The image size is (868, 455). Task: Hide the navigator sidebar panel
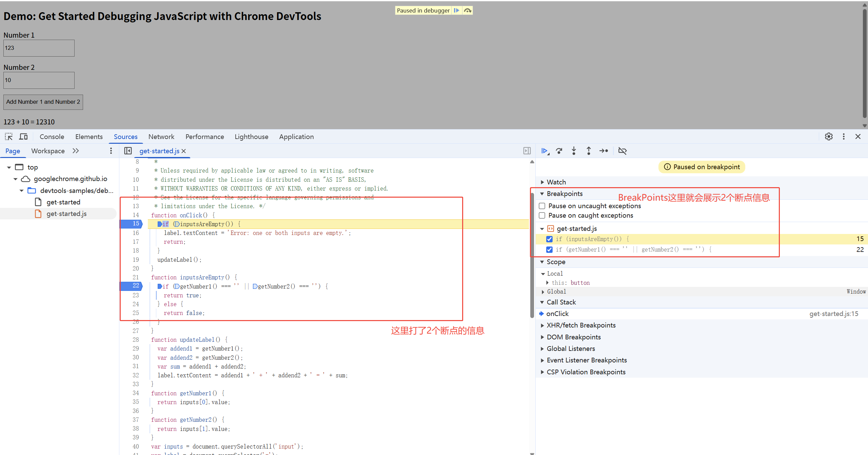coord(128,151)
